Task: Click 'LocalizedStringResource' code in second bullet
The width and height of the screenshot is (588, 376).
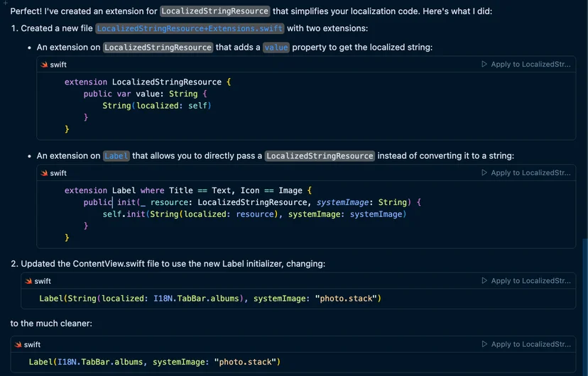Action: click(320, 156)
